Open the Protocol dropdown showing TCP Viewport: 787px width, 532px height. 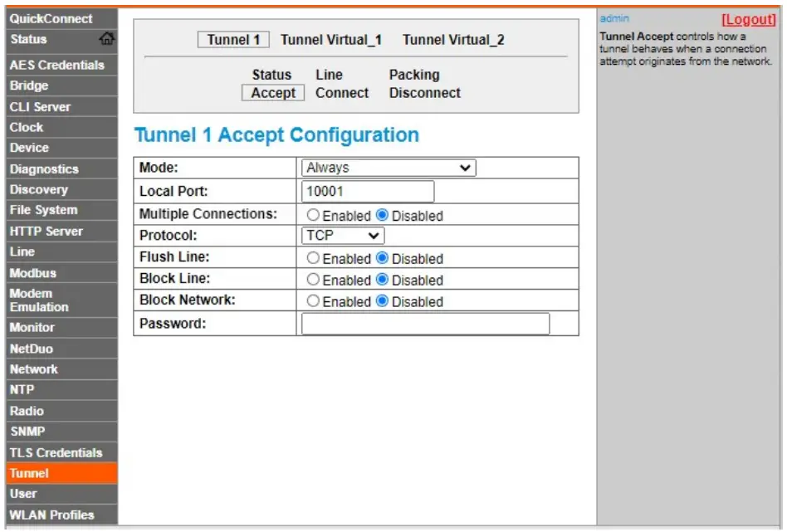point(343,236)
